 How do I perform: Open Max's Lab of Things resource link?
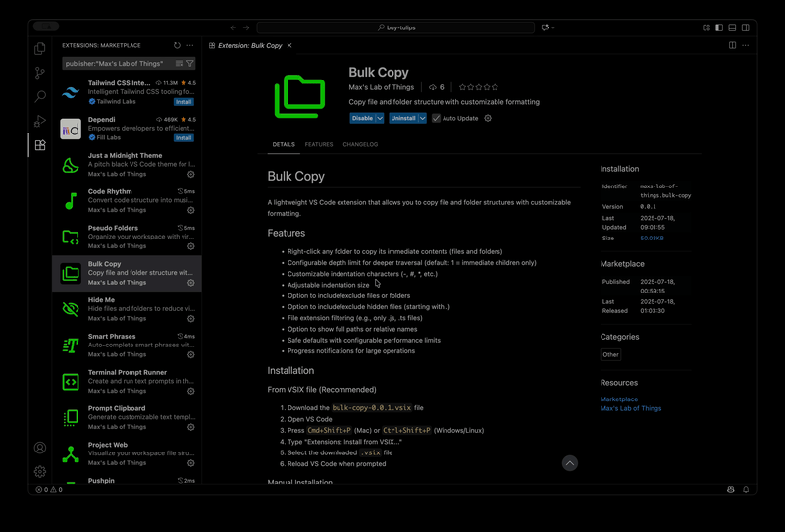[x=631, y=408]
